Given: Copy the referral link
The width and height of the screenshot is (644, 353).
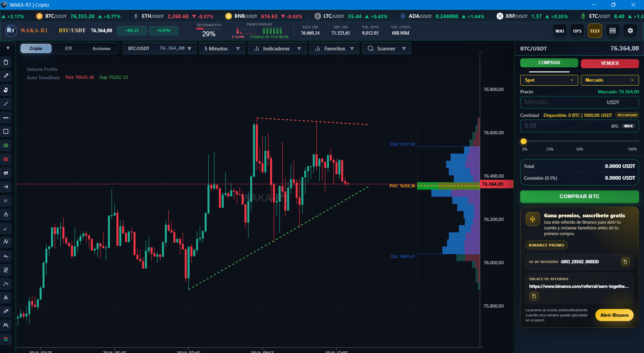Looking at the screenshot, I should [x=534, y=296].
